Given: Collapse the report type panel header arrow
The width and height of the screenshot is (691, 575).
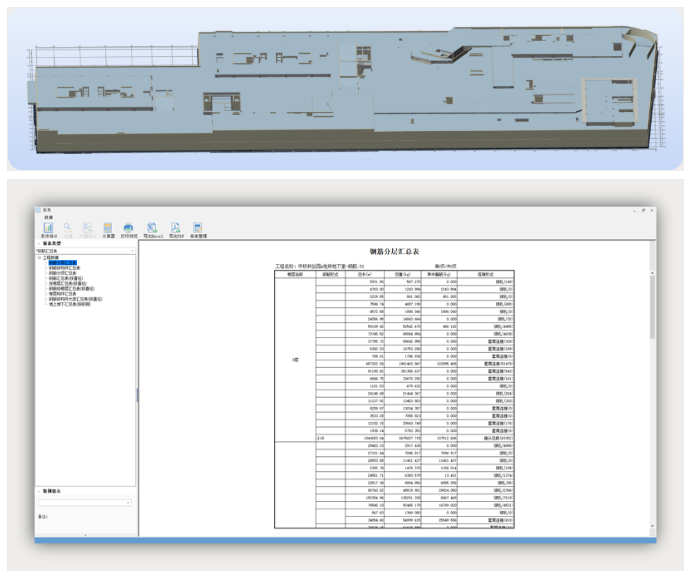Looking at the screenshot, I should (39, 244).
